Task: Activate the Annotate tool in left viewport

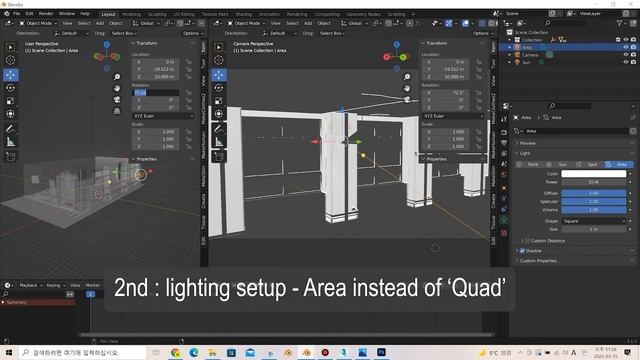Action: tap(11, 129)
